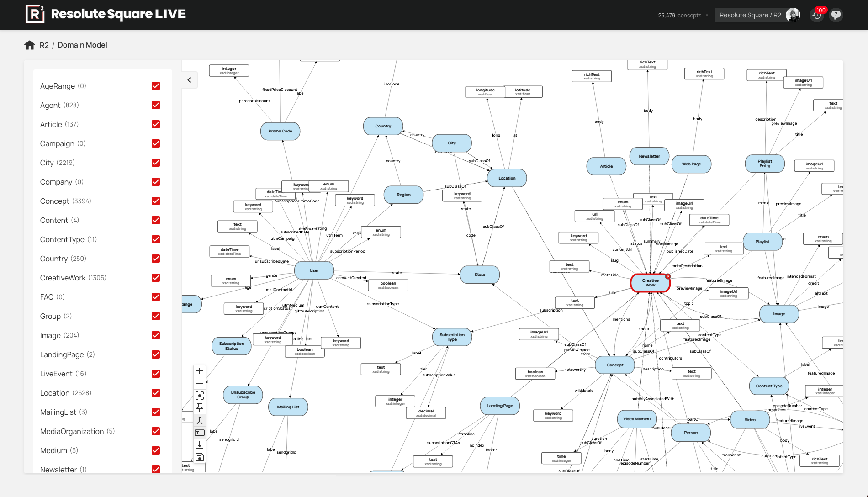Click the R2 breadcrumb link

pyautogui.click(x=44, y=45)
